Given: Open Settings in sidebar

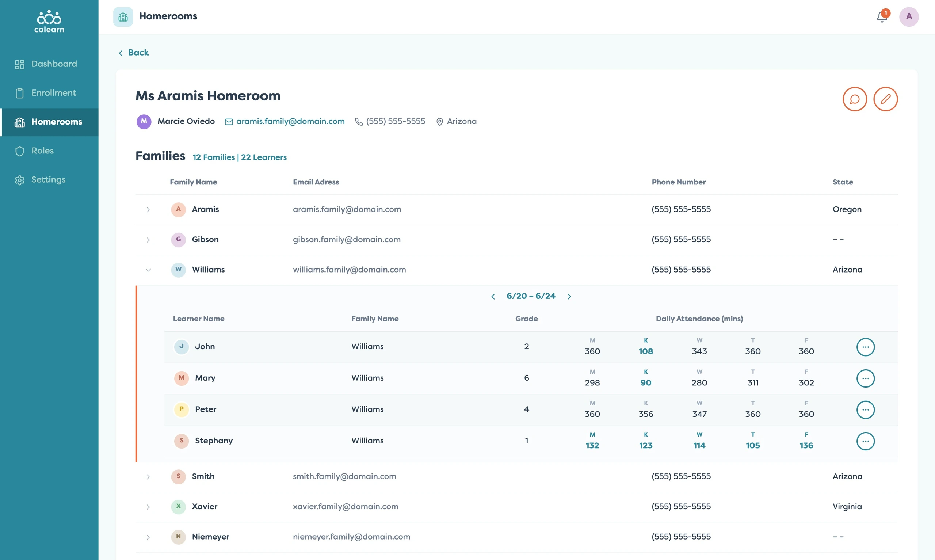Looking at the screenshot, I should 49,180.
